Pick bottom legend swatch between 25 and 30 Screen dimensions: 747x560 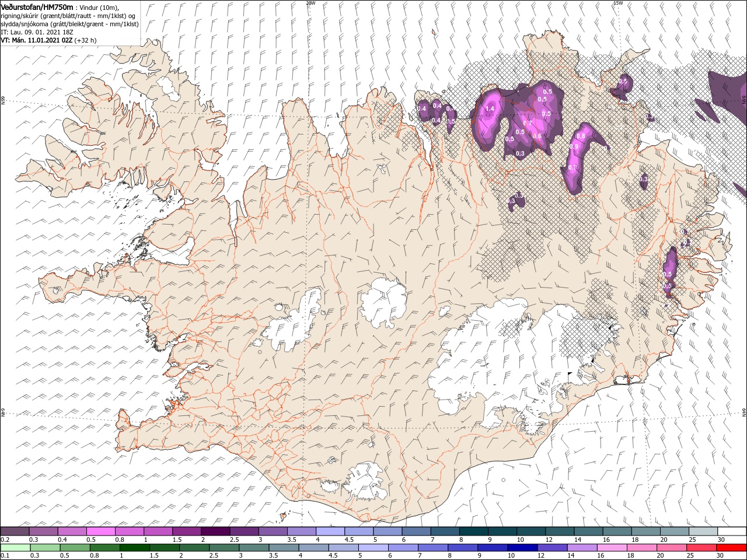pyautogui.click(x=702, y=548)
